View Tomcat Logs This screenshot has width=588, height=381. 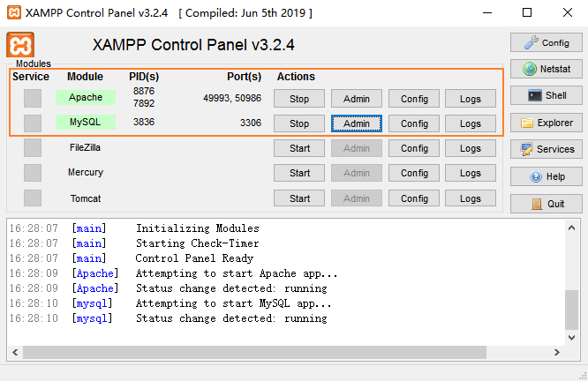[x=471, y=198]
